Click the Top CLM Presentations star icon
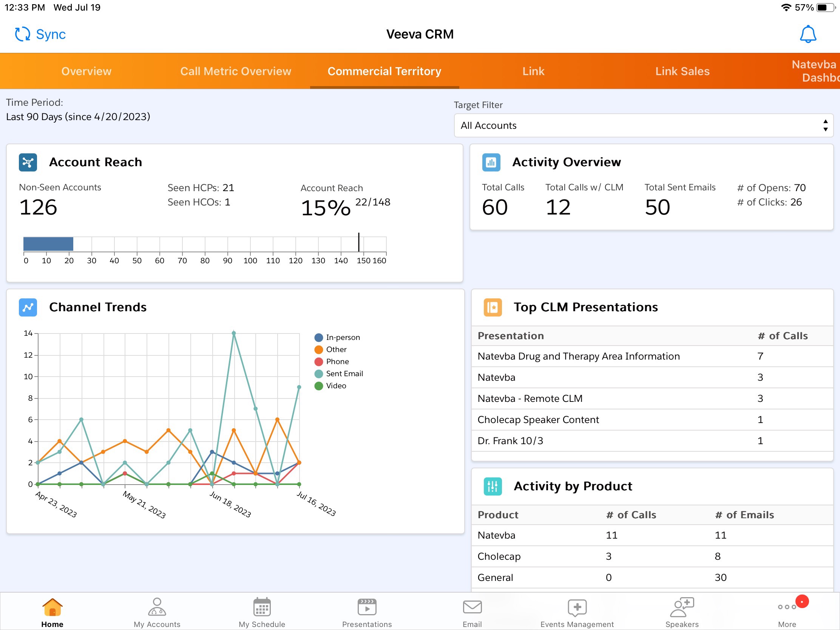 pos(493,307)
